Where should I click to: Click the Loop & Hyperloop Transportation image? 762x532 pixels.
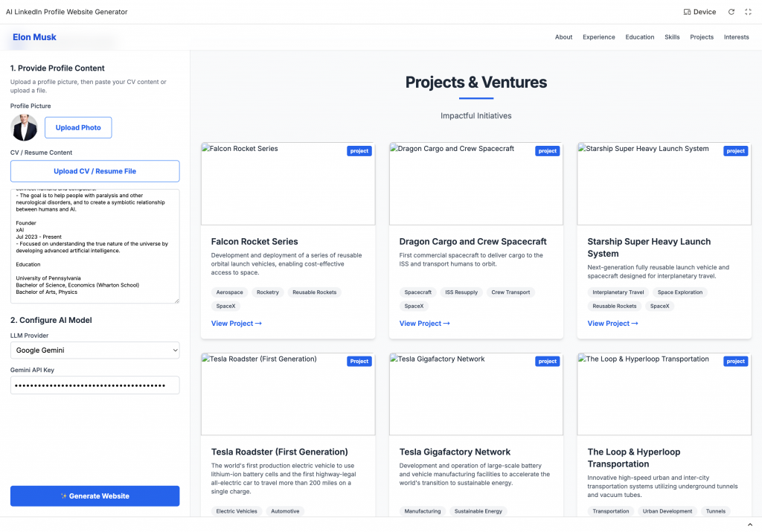tap(665, 394)
